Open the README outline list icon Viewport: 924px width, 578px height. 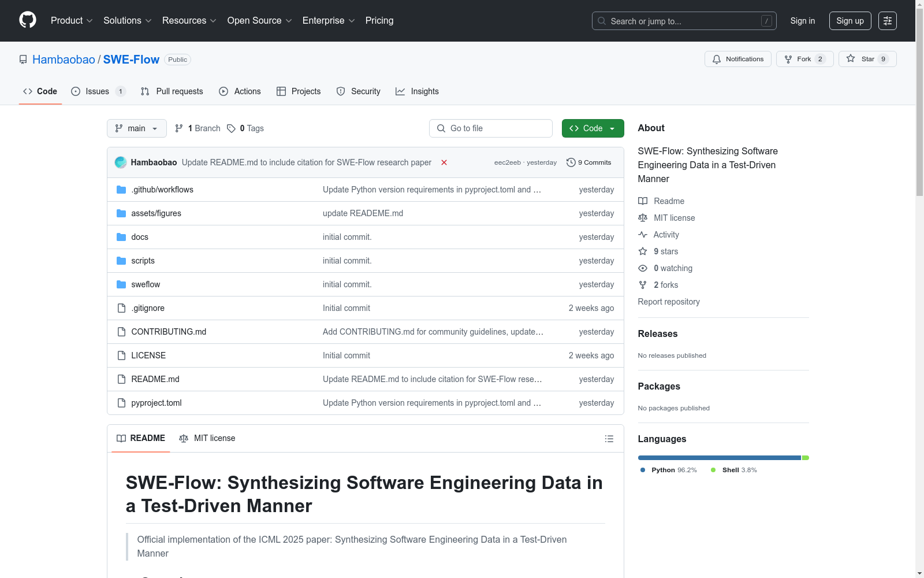[x=609, y=439]
